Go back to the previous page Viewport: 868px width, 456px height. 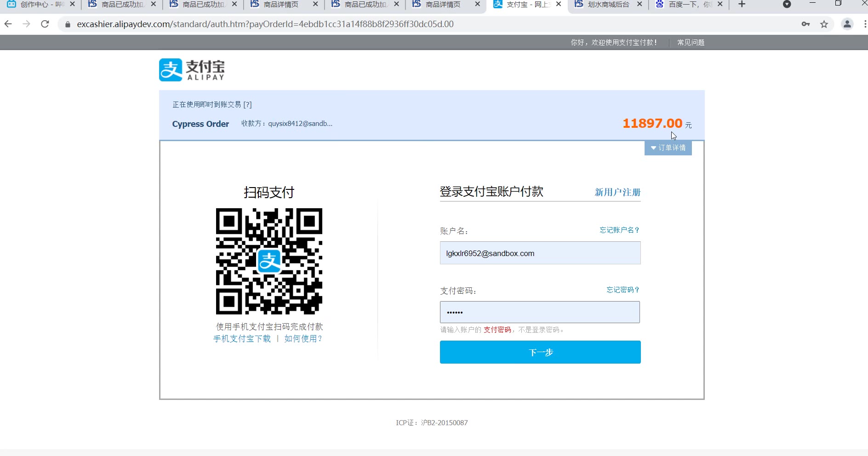coord(8,24)
